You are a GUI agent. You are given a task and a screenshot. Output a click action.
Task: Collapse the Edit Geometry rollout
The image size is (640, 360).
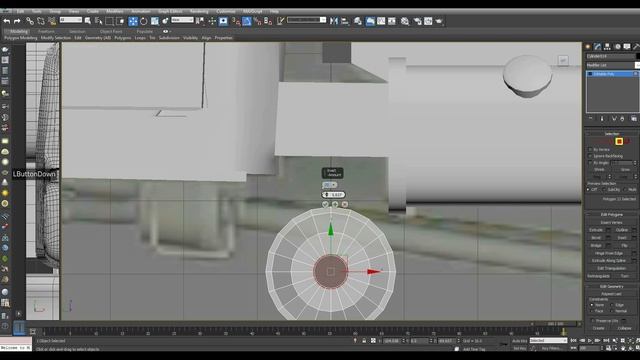[x=612, y=287]
